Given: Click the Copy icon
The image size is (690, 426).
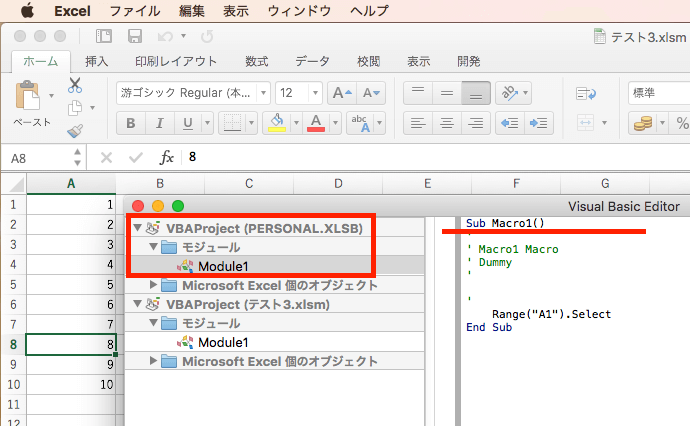Looking at the screenshot, I should tap(75, 108).
